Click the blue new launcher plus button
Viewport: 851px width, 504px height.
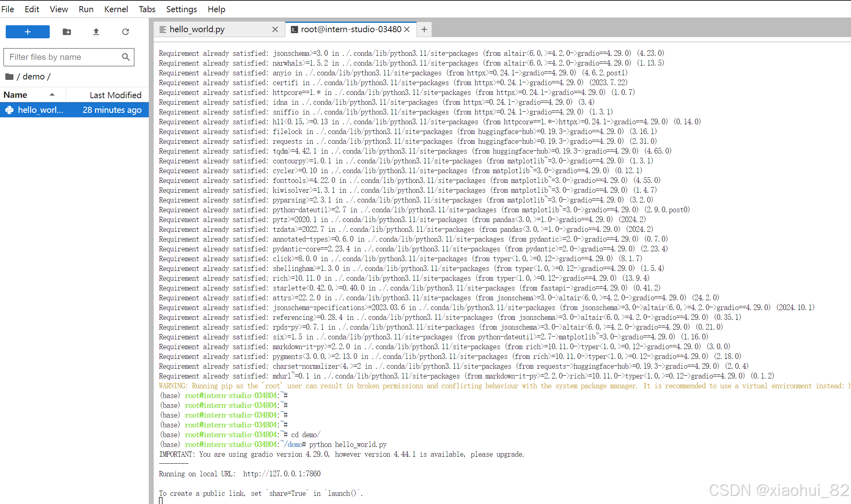pyautogui.click(x=28, y=32)
